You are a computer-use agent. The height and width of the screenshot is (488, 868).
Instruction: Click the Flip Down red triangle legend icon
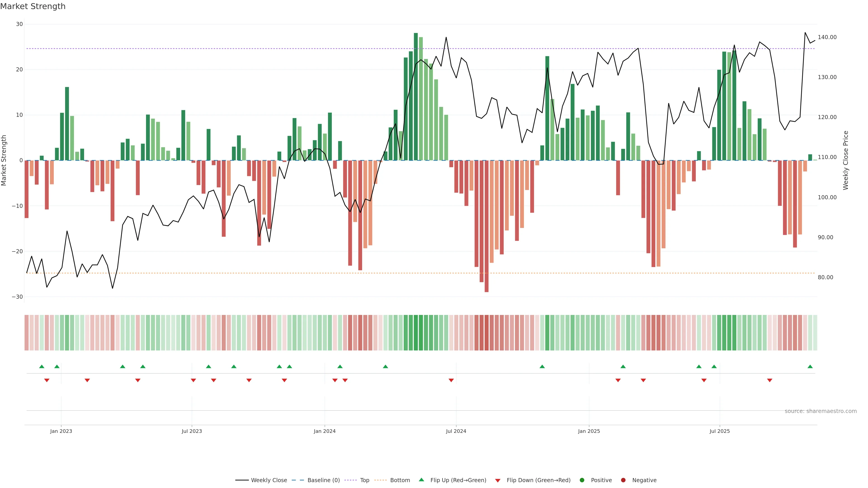(498, 480)
